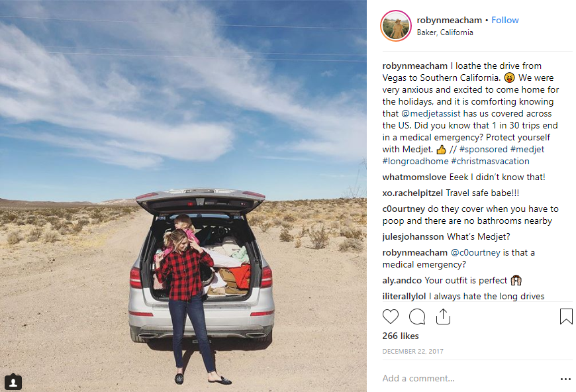Viewport: 576px width, 392px height.
Task: Open more options three-dot menu
Action: [x=565, y=379]
